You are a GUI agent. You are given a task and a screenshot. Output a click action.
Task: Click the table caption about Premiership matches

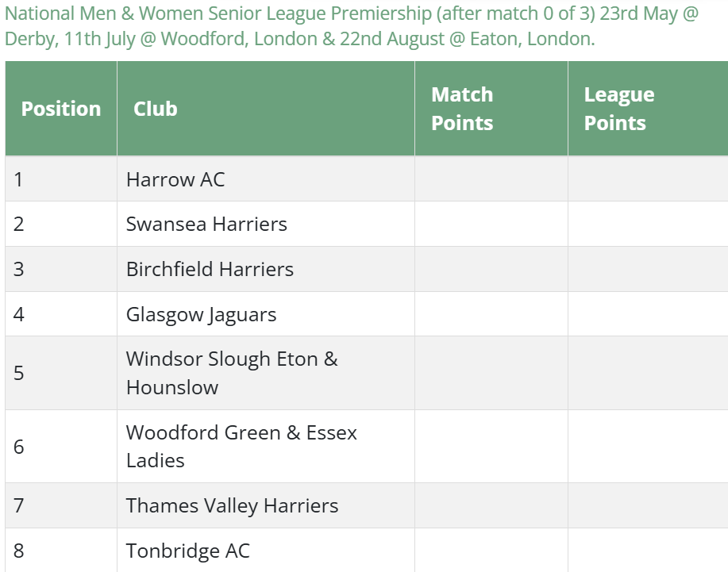pos(351,26)
